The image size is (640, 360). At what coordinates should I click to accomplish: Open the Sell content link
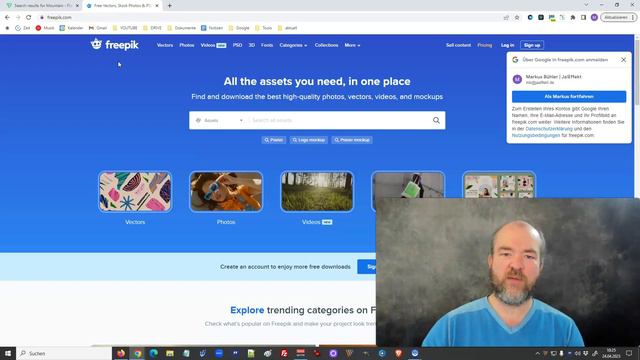[458, 45]
